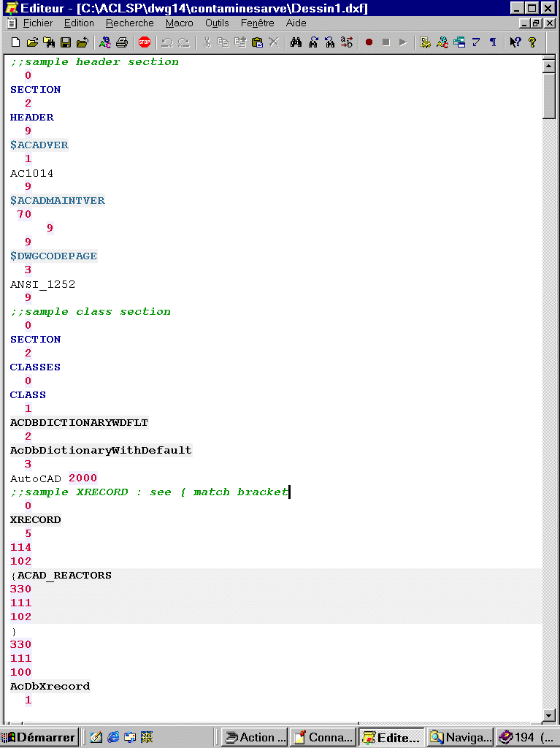Open the Outils menu
Viewport: 560px width, 748px height.
(217, 23)
